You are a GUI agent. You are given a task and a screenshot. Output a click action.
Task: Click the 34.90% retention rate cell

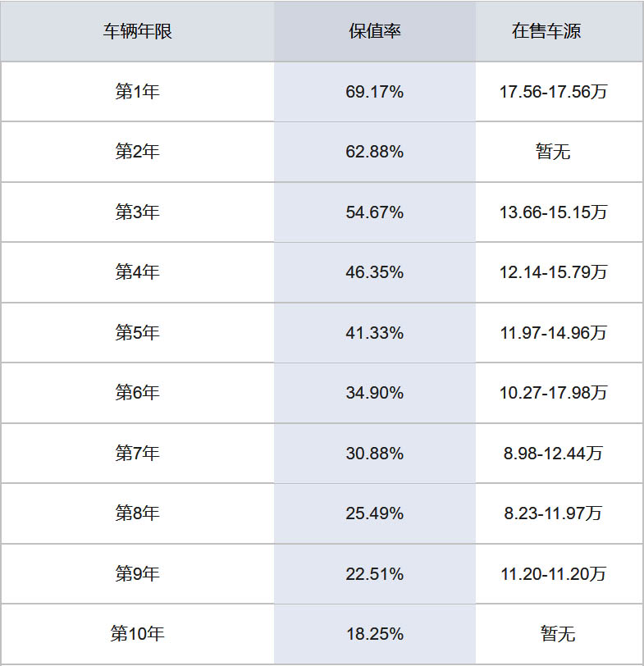pos(374,393)
